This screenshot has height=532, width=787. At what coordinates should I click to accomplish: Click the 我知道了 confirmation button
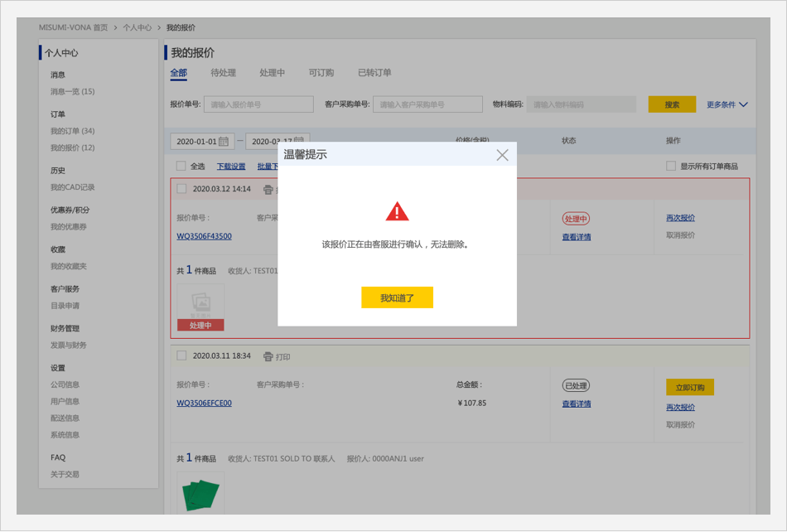coord(397,297)
